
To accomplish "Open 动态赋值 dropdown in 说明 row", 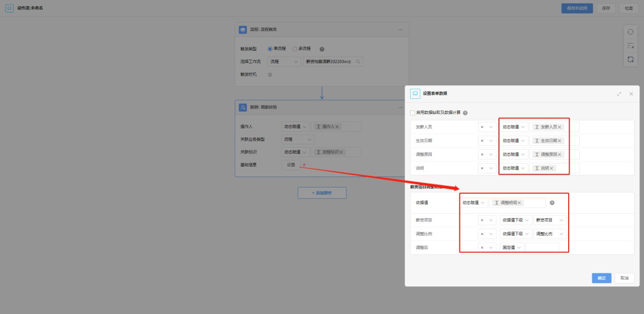I will coord(514,168).
